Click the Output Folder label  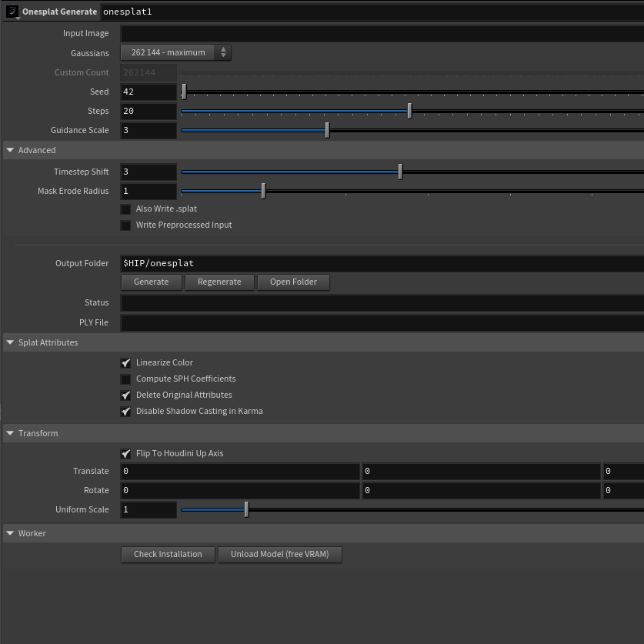tap(82, 263)
